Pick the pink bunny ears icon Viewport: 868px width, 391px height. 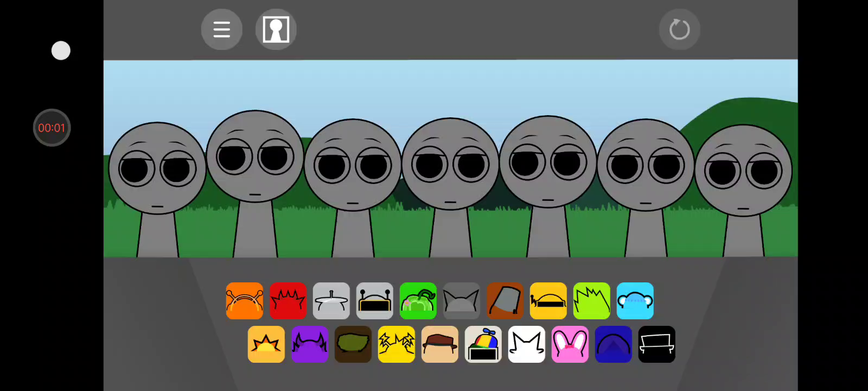(x=570, y=344)
